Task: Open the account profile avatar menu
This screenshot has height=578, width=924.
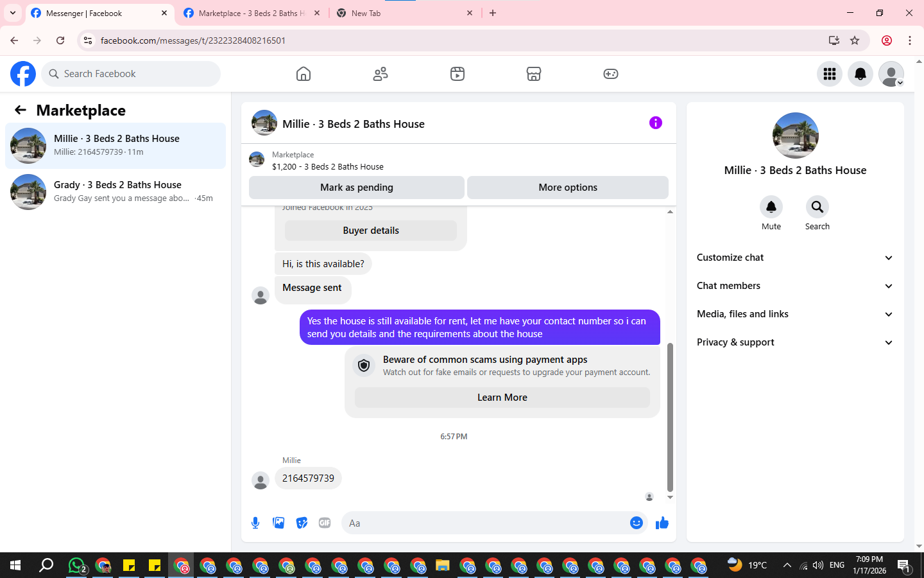Action: [x=891, y=74]
